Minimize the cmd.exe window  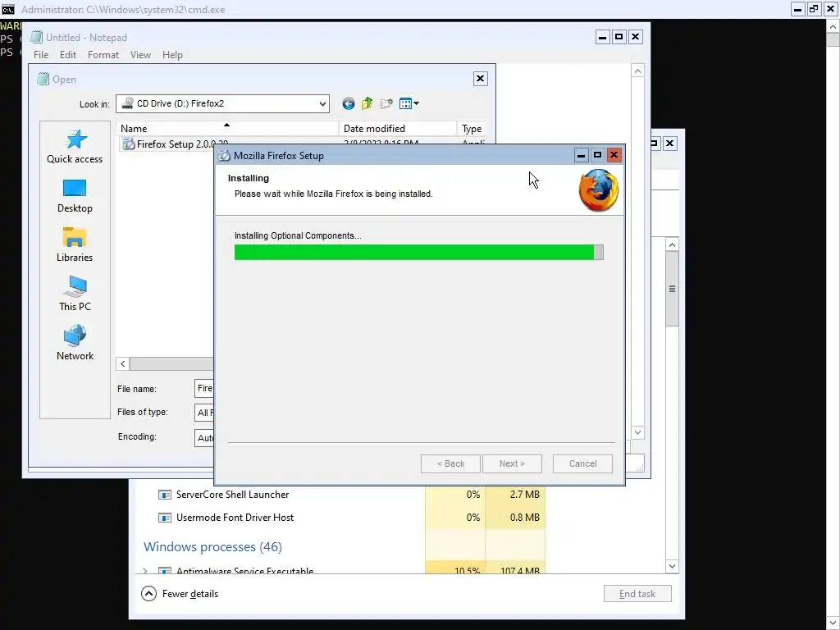pyautogui.click(x=797, y=9)
